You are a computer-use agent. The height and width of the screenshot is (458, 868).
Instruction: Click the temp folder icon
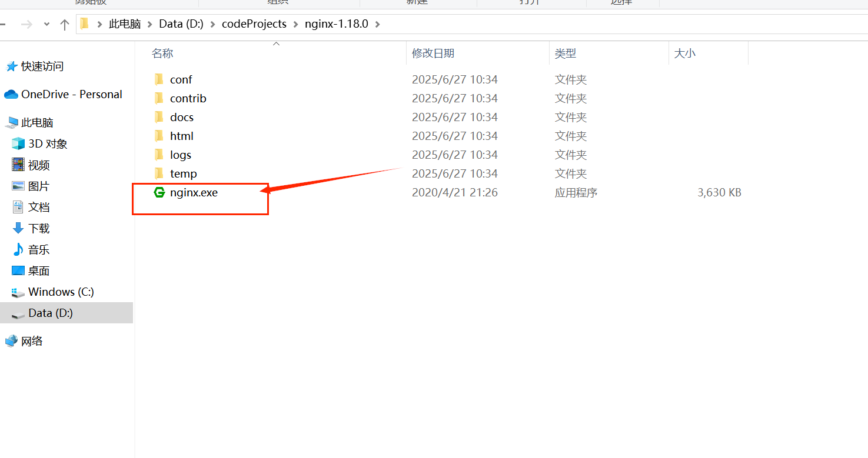coord(159,173)
